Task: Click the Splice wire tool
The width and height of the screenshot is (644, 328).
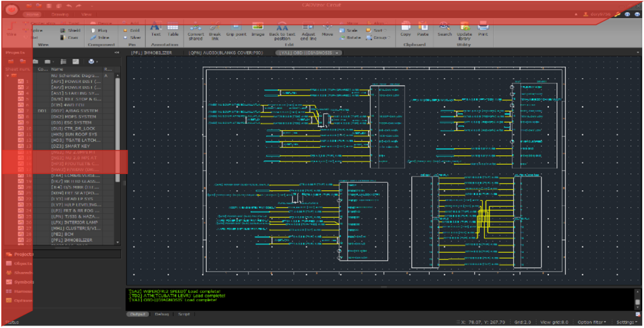Action: [x=31, y=30]
